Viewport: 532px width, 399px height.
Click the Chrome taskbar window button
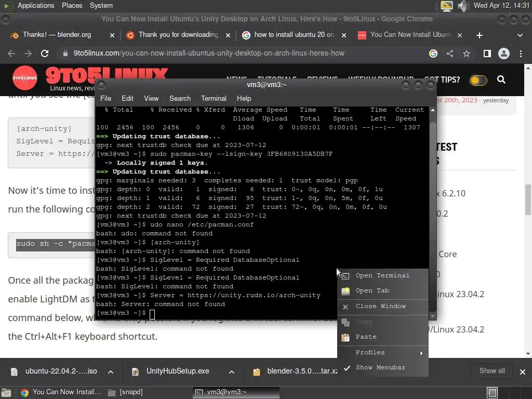61,393
